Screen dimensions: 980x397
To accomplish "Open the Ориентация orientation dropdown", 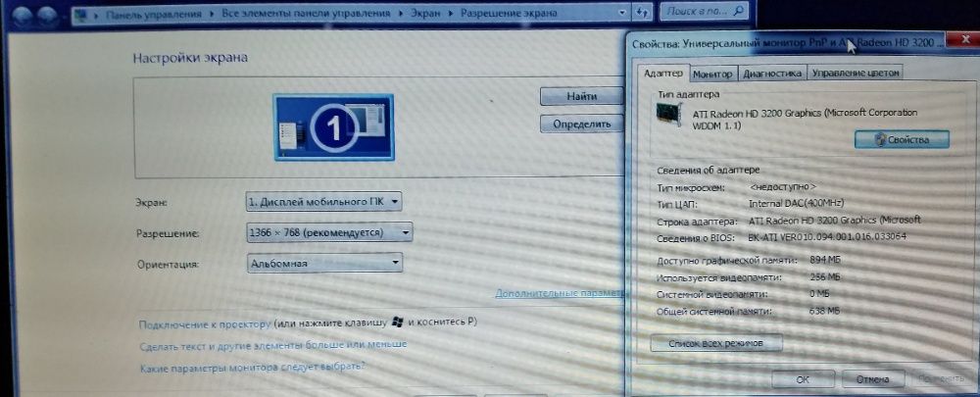I will tap(324, 264).
